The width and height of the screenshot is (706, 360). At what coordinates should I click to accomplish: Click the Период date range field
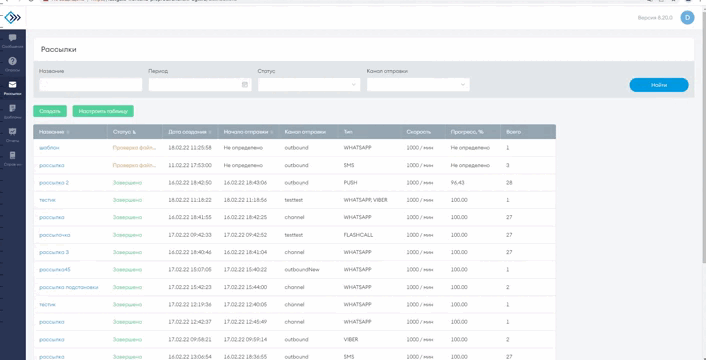[200, 85]
